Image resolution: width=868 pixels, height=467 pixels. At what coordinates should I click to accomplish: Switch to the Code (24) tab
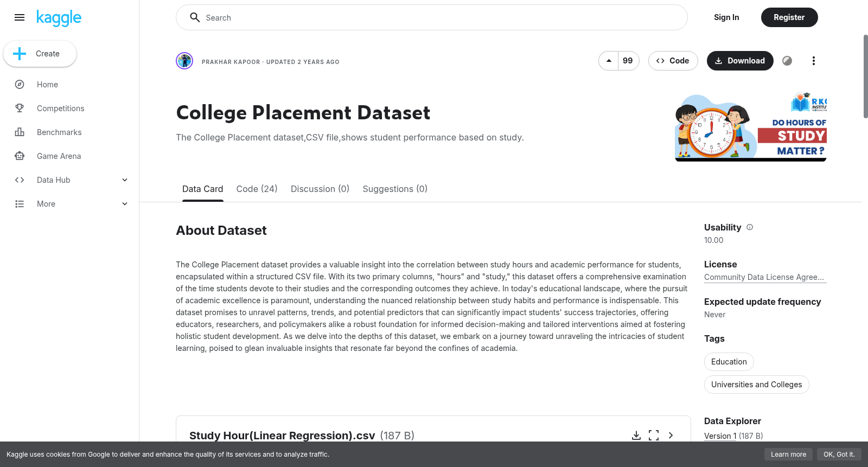coord(257,189)
